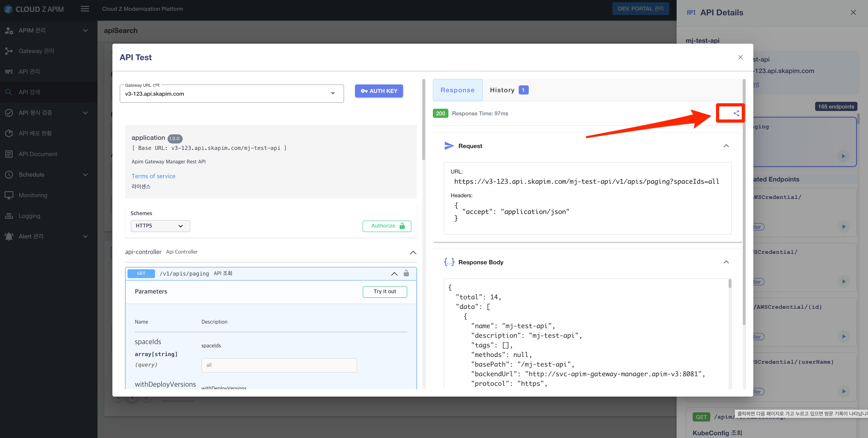Collapse the Response Body section
The height and width of the screenshot is (438, 868).
pos(726,262)
